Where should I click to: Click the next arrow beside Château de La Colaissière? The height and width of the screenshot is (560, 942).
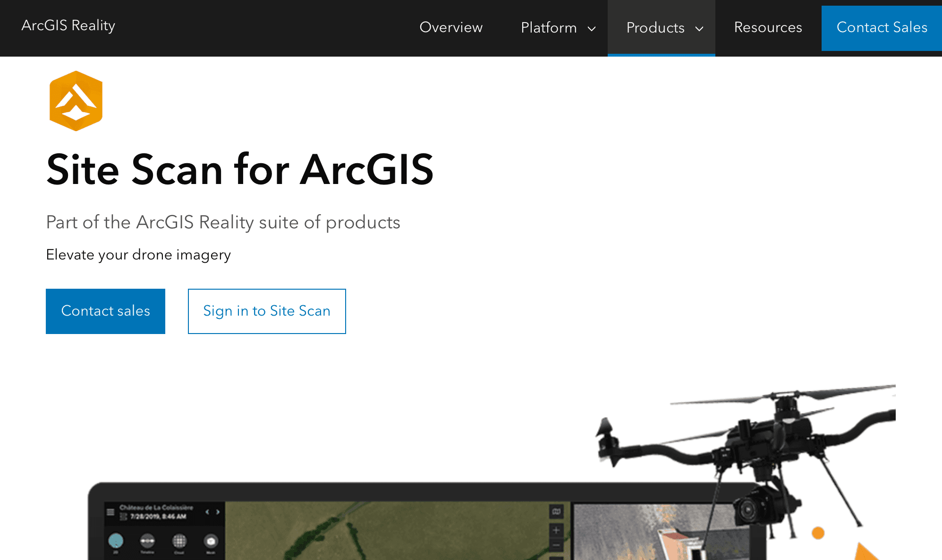pos(218,512)
